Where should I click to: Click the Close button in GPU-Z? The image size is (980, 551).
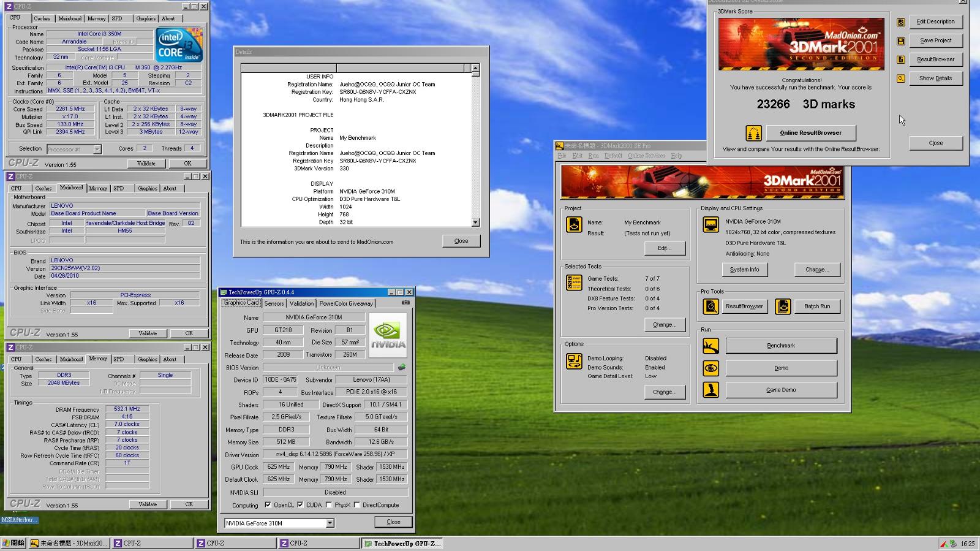coord(393,522)
